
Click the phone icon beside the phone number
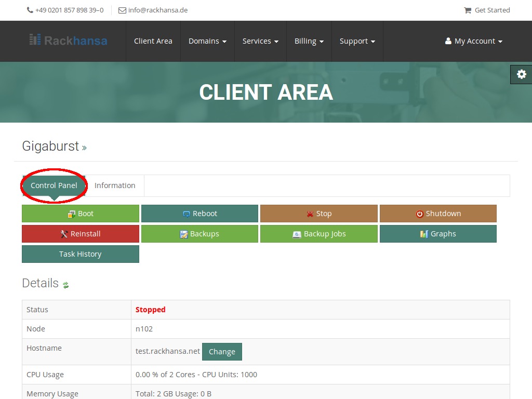pyautogui.click(x=30, y=10)
